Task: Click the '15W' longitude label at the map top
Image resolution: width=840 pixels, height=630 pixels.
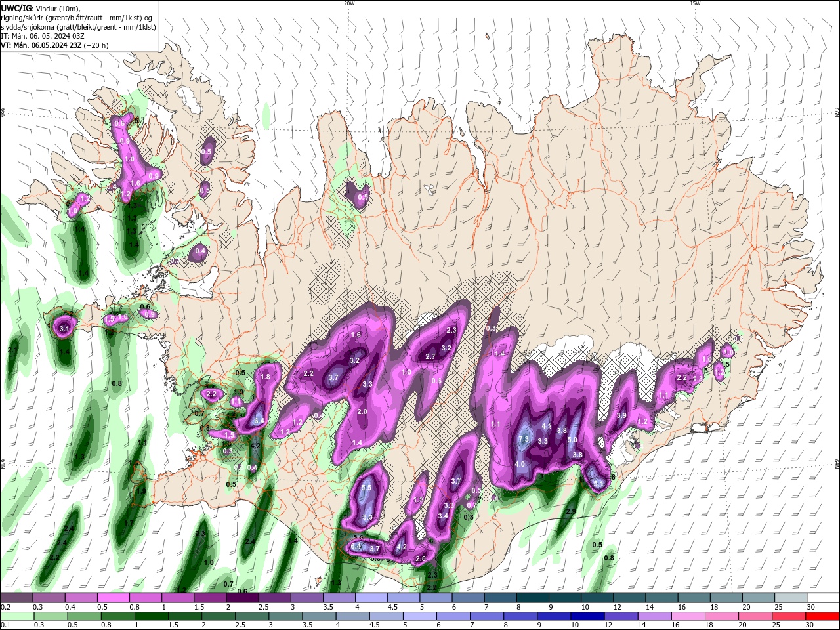Action: pos(695,3)
